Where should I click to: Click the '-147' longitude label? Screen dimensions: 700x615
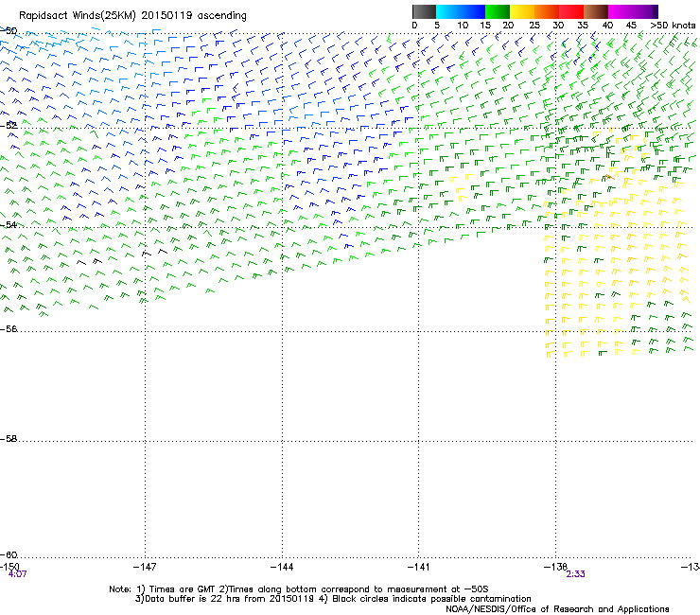[145, 567]
